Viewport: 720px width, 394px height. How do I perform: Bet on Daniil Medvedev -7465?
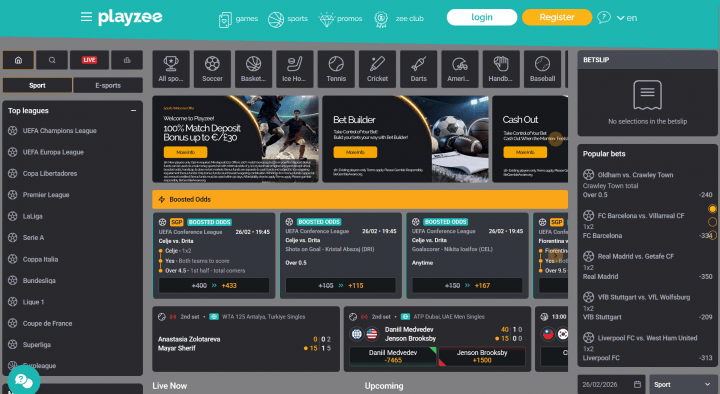point(393,356)
